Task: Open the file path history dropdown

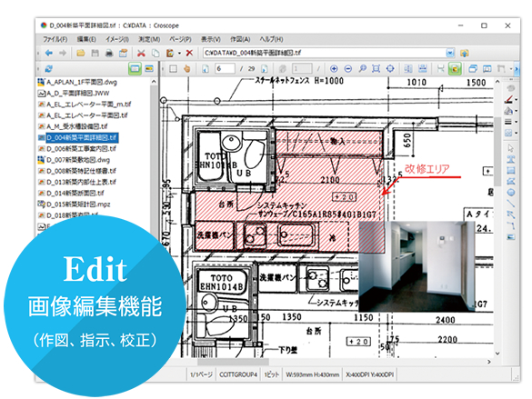Action: tap(450, 53)
